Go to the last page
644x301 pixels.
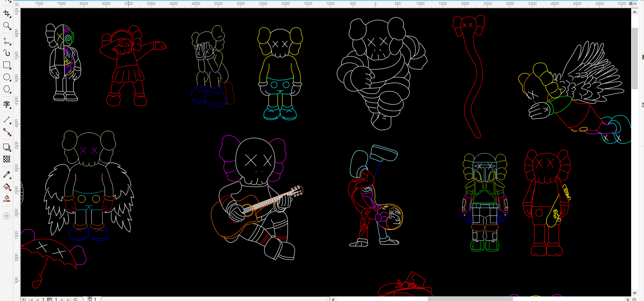tap(68, 299)
